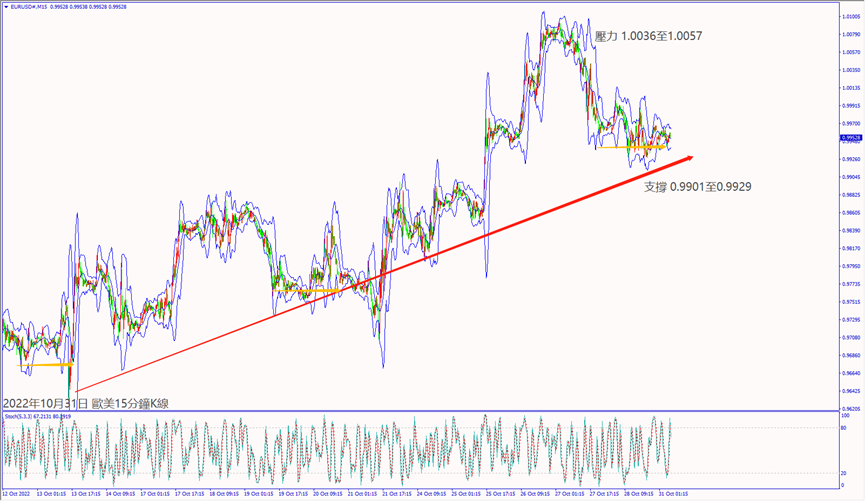
Task: Click the 12 Oct 2022 time axis label
Action: point(19,494)
